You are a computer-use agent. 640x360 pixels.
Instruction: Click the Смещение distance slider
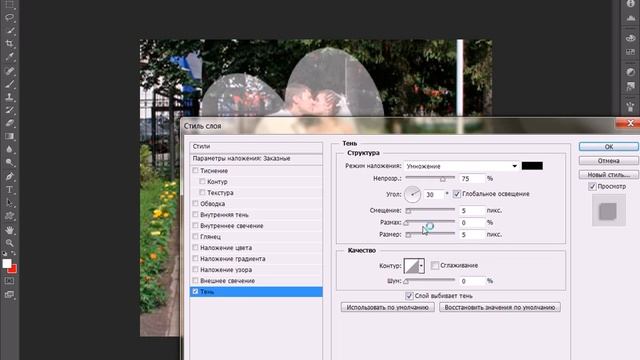430,210
